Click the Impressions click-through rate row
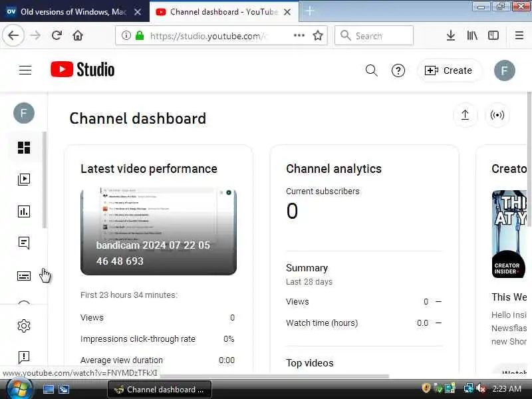Image resolution: width=532 pixels, height=399 pixels. 158,339
